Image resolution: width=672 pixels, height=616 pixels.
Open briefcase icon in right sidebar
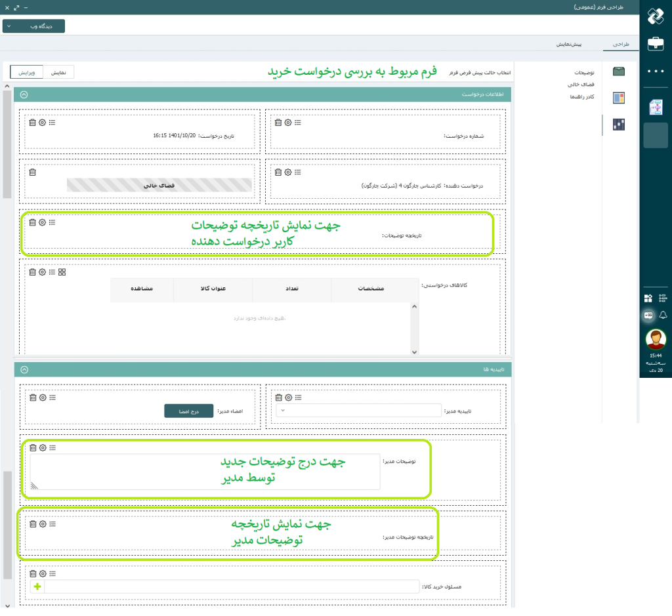(655, 44)
